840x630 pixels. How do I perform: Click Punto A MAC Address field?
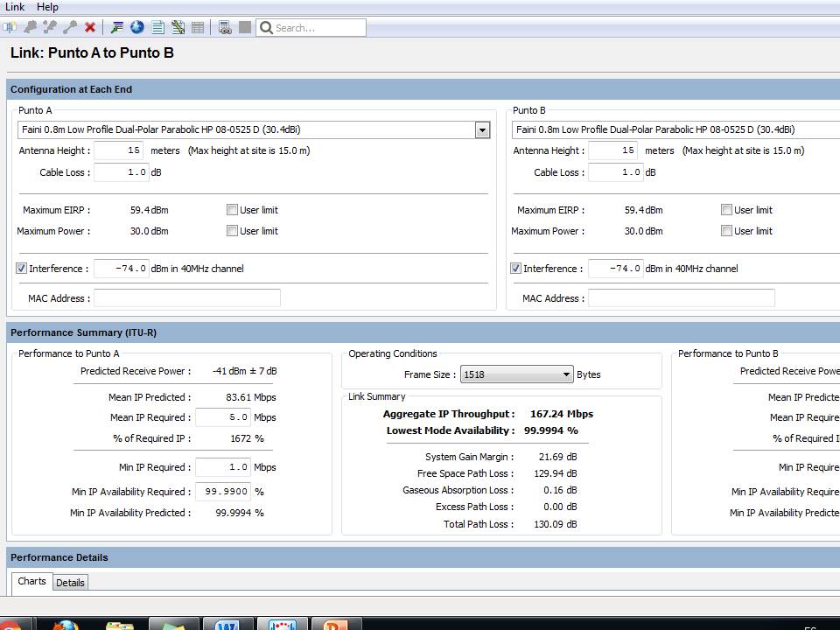click(187, 297)
